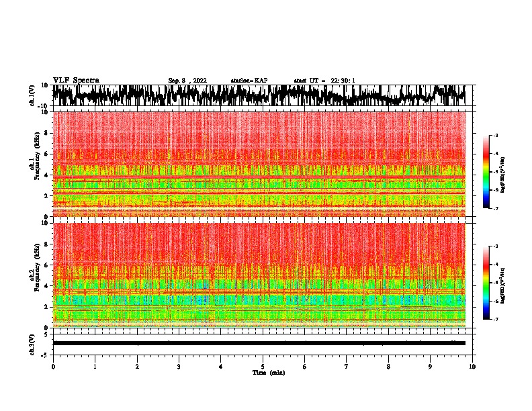Click the "4" tick on time axis

pyautogui.click(x=221, y=367)
